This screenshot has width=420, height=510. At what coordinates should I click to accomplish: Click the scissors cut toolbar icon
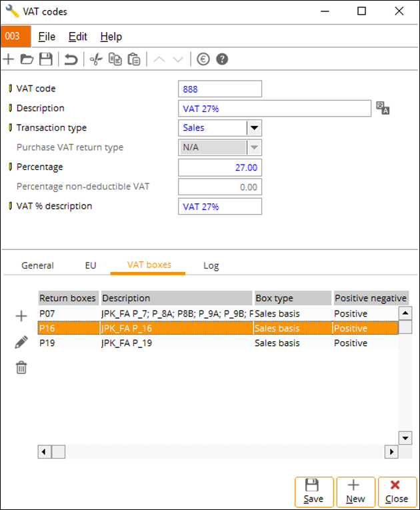pos(96,59)
